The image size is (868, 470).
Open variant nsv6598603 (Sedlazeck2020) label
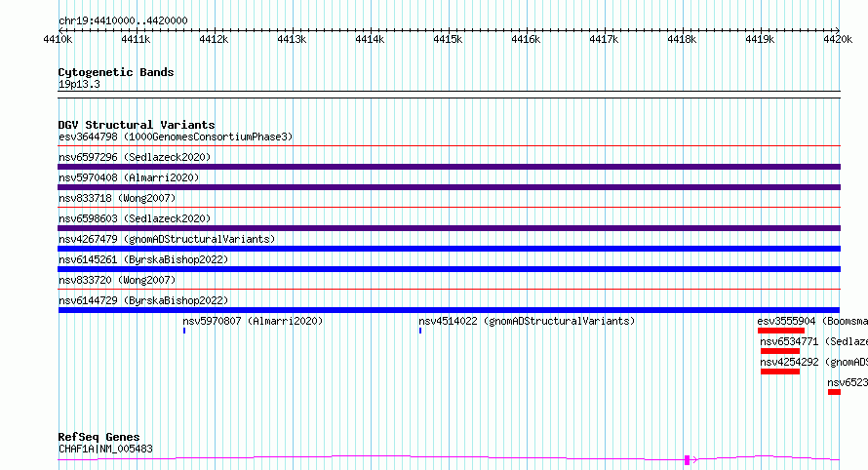[135, 218]
